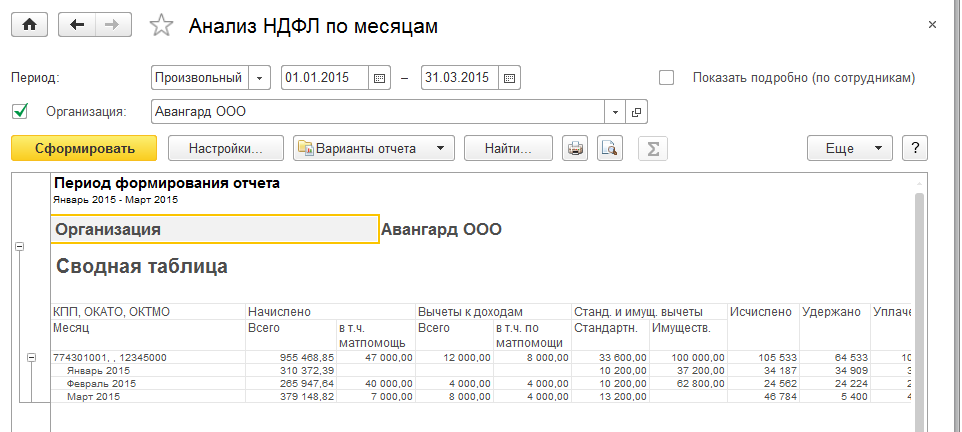The width and height of the screenshot is (962, 432).
Task: Select the cell 265 947,64
Action: point(291,384)
